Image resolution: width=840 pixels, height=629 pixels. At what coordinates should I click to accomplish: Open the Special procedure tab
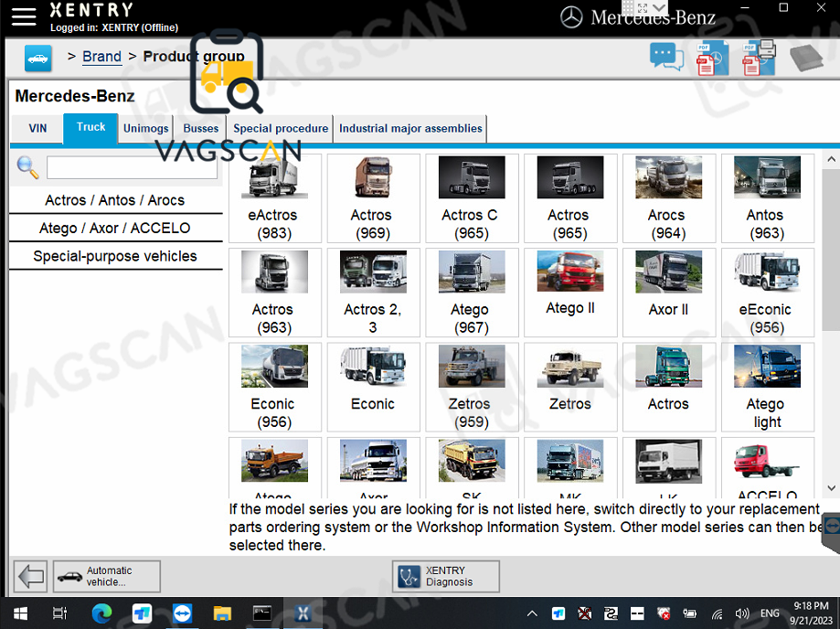click(x=281, y=129)
